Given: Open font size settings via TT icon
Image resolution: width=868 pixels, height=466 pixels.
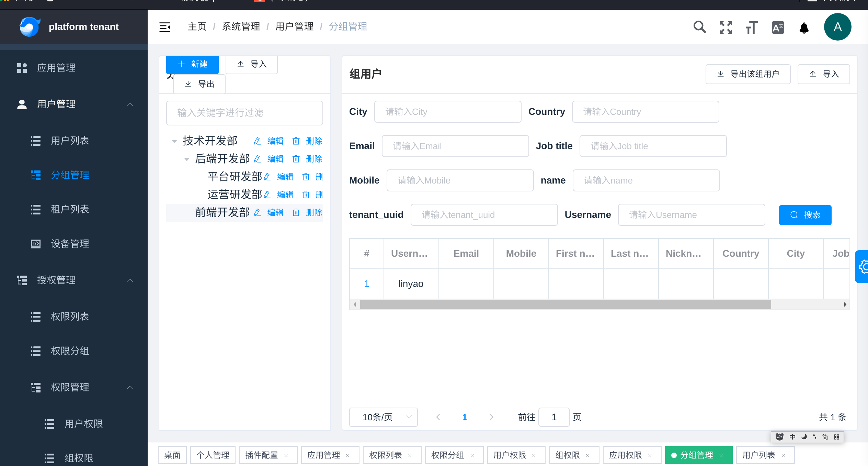Looking at the screenshot, I should pos(751,27).
